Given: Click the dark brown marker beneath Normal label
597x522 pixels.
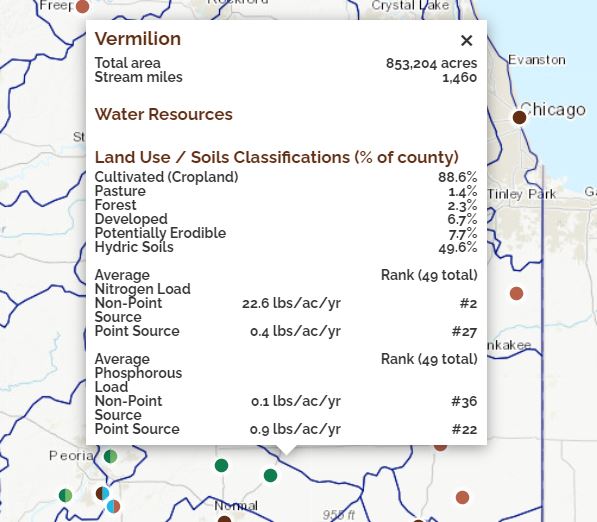Looking at the screenshot, I should coord(224,519).
